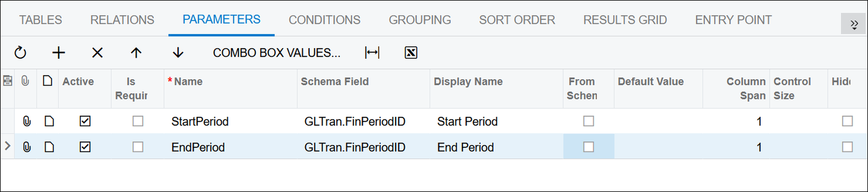This screenshot has height=192, width=868.
Task: Select the Default Value cell for StartPeriod
Action: click(x=658, y=121)
